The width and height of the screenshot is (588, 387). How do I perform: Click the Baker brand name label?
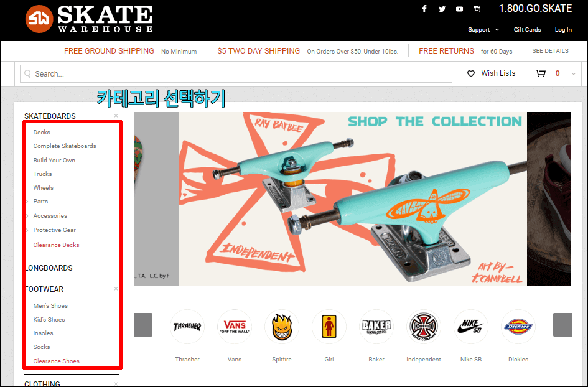376,359
